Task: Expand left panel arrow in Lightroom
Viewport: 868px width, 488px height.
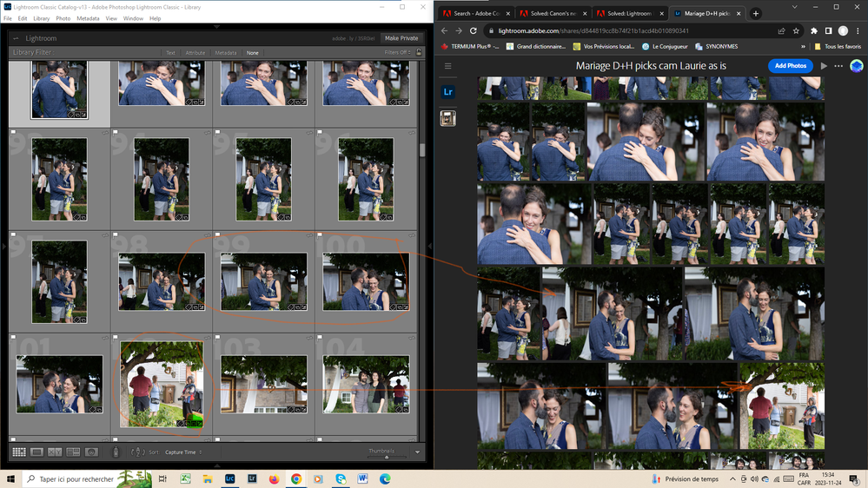Action: coord(3,247)
